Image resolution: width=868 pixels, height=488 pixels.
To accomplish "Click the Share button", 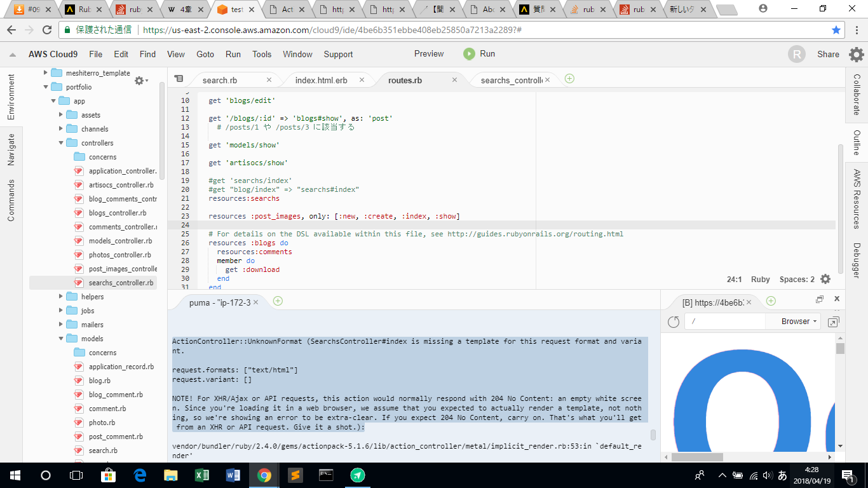I will click(828, 54).
